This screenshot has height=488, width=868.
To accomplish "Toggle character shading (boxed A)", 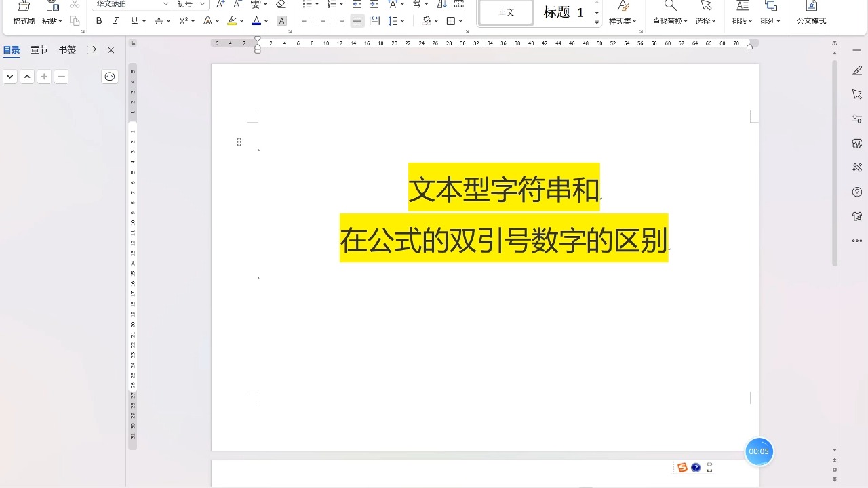I will point(282,21).
